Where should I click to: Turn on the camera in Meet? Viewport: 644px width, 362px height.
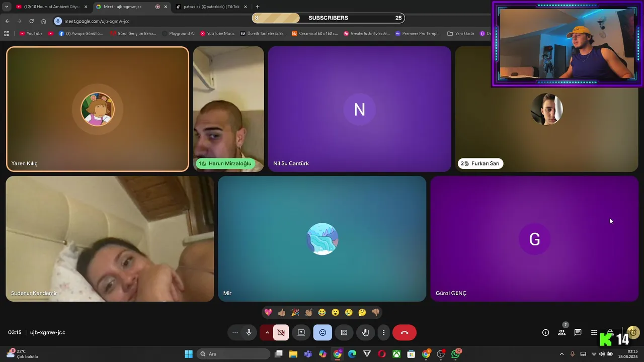pyautogui.click(x=281, y=332)
